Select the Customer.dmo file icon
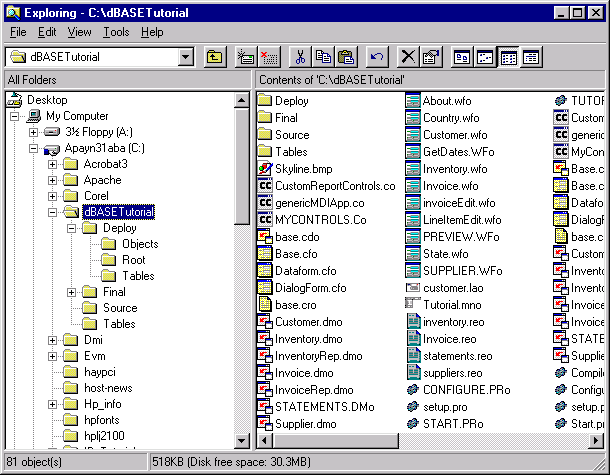610x475 pixels. click(x=265, y=322)
